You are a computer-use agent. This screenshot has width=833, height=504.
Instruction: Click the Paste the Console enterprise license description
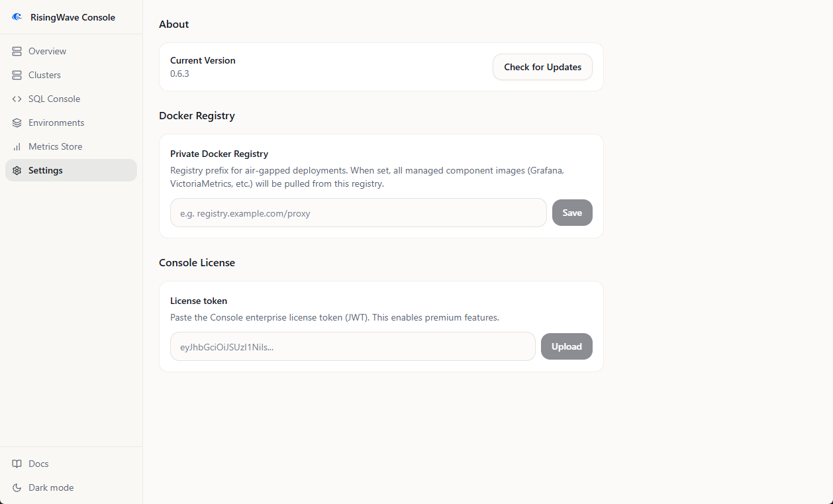[334, 317]
